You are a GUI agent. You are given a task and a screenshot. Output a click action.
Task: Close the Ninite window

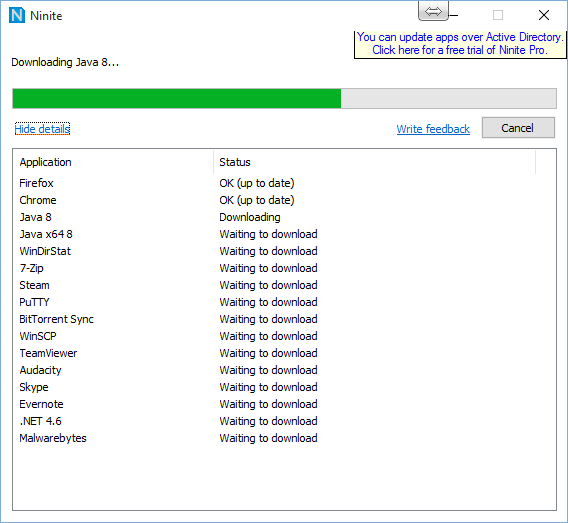click(544, 15)
